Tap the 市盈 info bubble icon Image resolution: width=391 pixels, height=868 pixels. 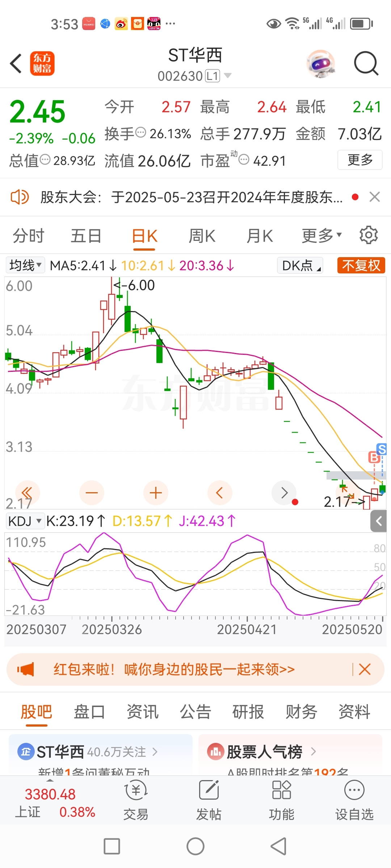[x=244, y=159]
